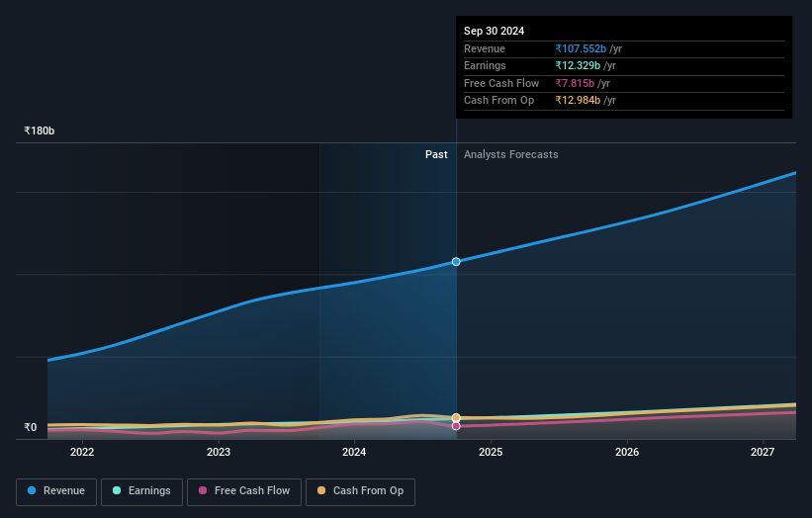Click the Earnings row label in tooltip
Image resolution: width=812 pixels, height=518 pixels.
(485, 65)
